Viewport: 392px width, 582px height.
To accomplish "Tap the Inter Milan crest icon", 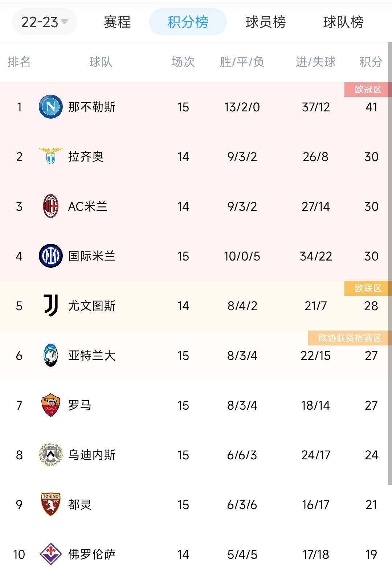I will coord(51,256).
